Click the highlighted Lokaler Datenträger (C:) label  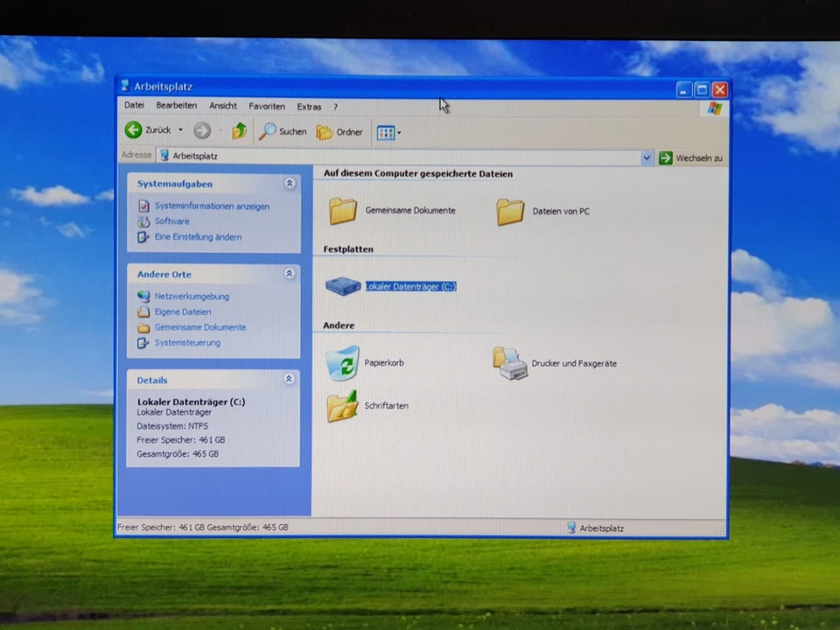411,287
